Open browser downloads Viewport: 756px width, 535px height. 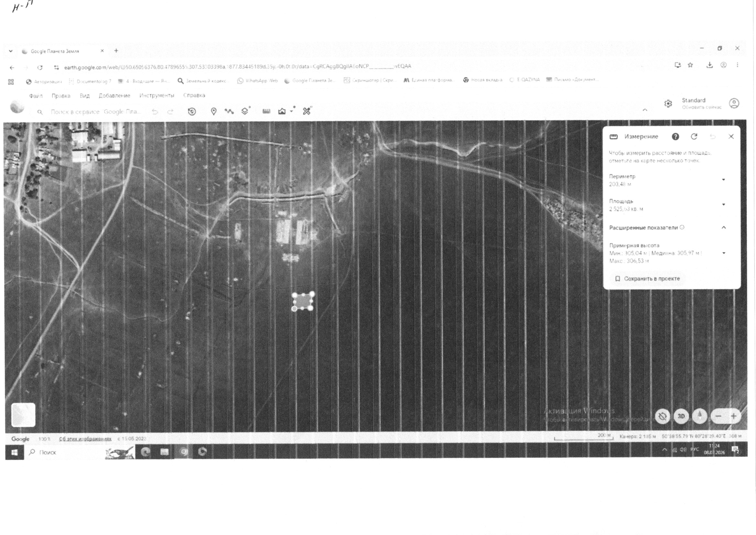tap(709, 65)
